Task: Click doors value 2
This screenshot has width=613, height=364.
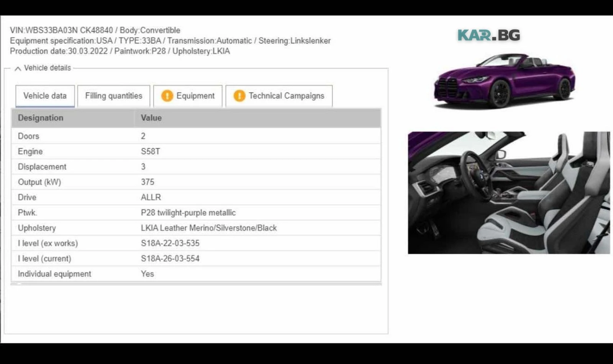Action: pyautogui.click(x=143, y=136)
